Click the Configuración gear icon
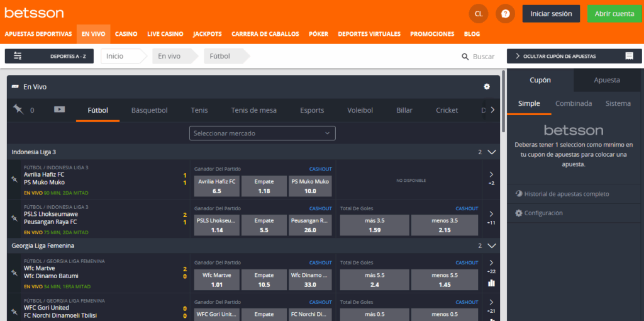The width and height of the screenshot is (644, 321). pyautogui.click(x=519, y=213)
